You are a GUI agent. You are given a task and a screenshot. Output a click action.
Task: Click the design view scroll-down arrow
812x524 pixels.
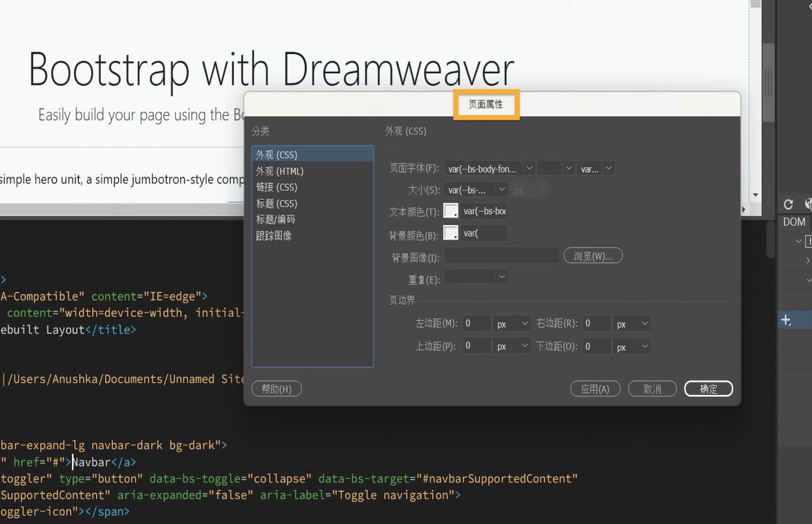tap(756, 195)
